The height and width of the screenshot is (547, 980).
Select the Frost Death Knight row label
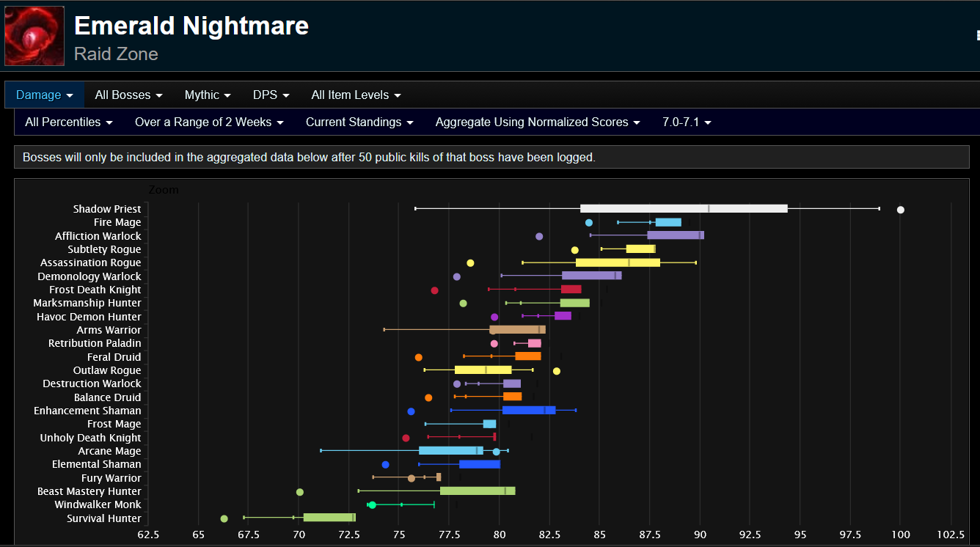tap(95, 290)
